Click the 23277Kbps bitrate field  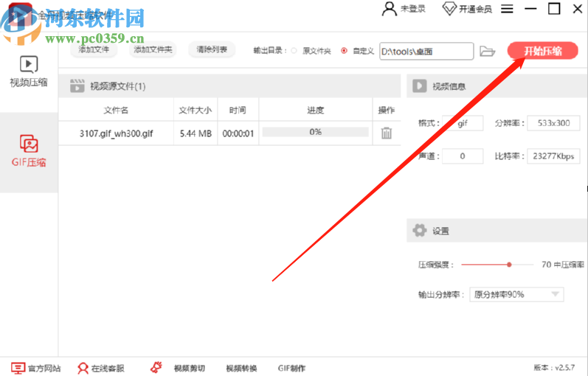point(553,156)
